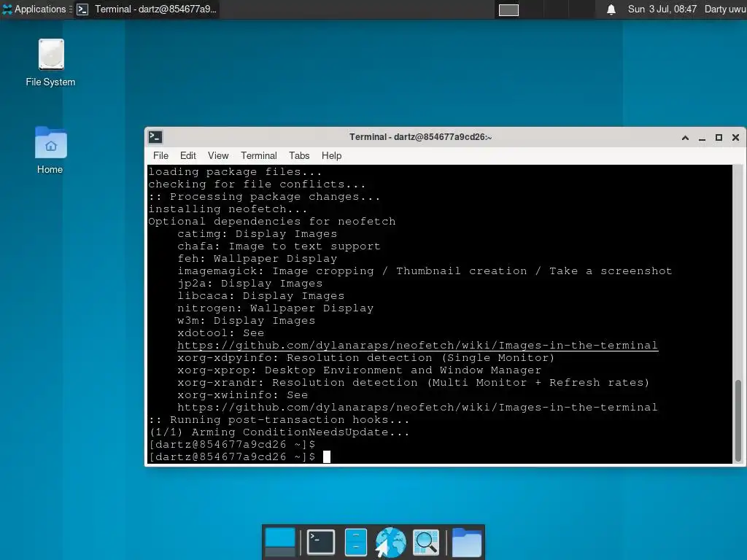Select the Home folder desktop icon

50,150
